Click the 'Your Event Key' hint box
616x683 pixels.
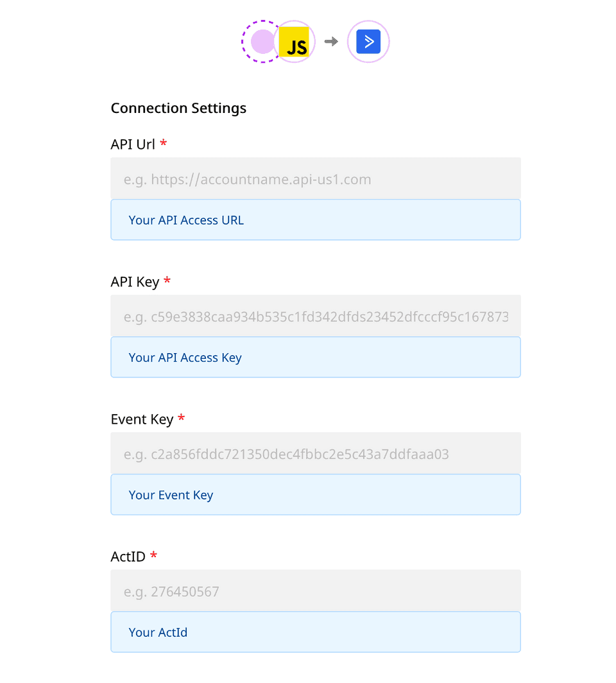tap(316, 495)
